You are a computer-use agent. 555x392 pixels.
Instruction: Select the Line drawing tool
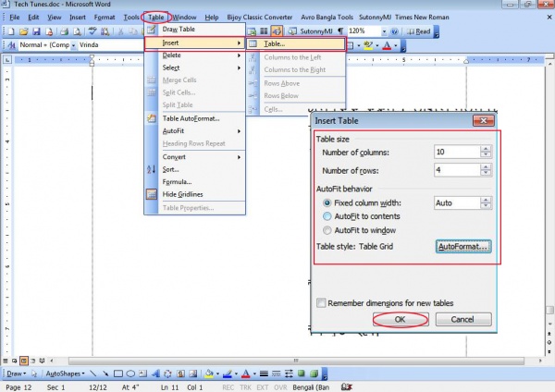[93, 374]
